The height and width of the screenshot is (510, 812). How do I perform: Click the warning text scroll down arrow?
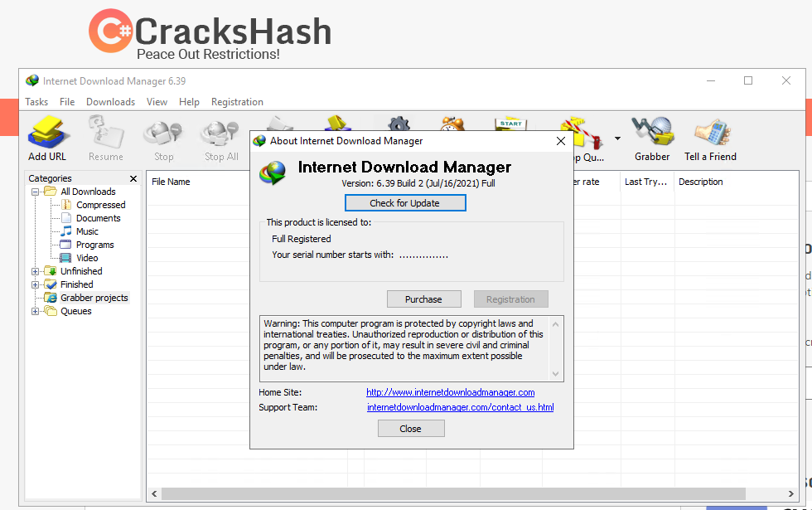(556, 374)
